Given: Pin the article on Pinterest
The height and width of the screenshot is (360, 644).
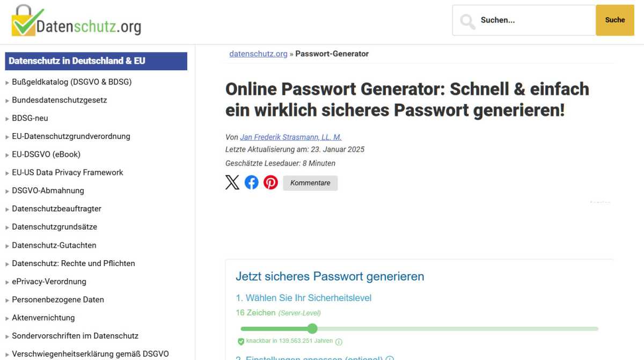Looking at the screenshot, I should [x=270, y=182].
